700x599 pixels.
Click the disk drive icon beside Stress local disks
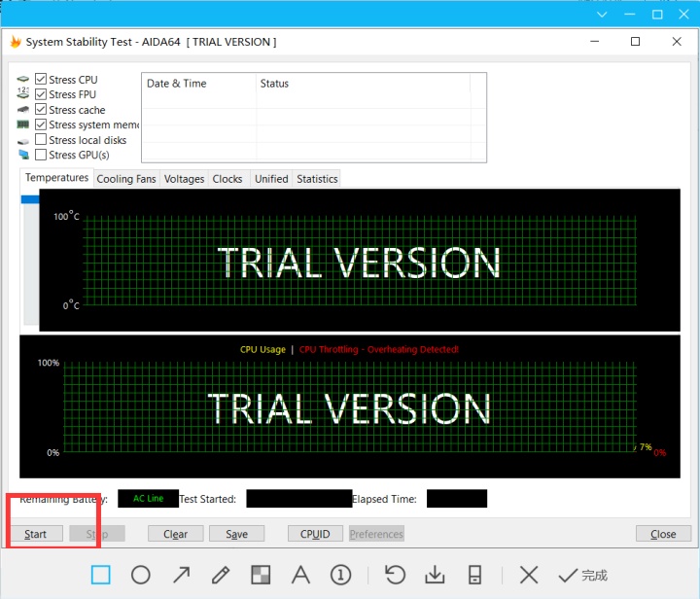coord(22,141)
